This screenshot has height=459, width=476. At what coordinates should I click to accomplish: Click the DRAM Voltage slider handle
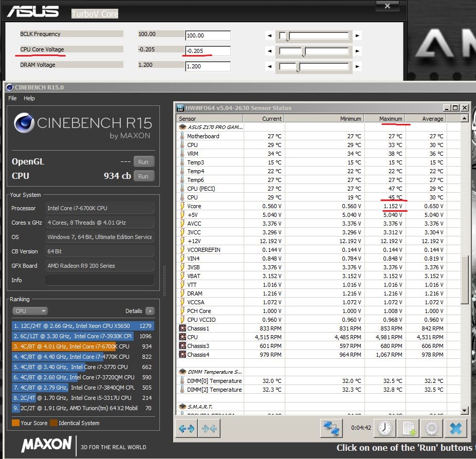tap(298, 67)
